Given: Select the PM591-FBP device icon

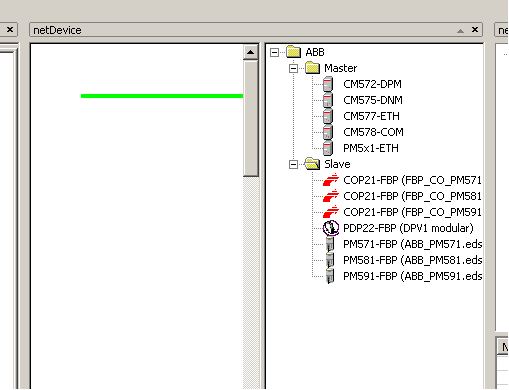Looking at the screenshot, I should pos(330,276).
